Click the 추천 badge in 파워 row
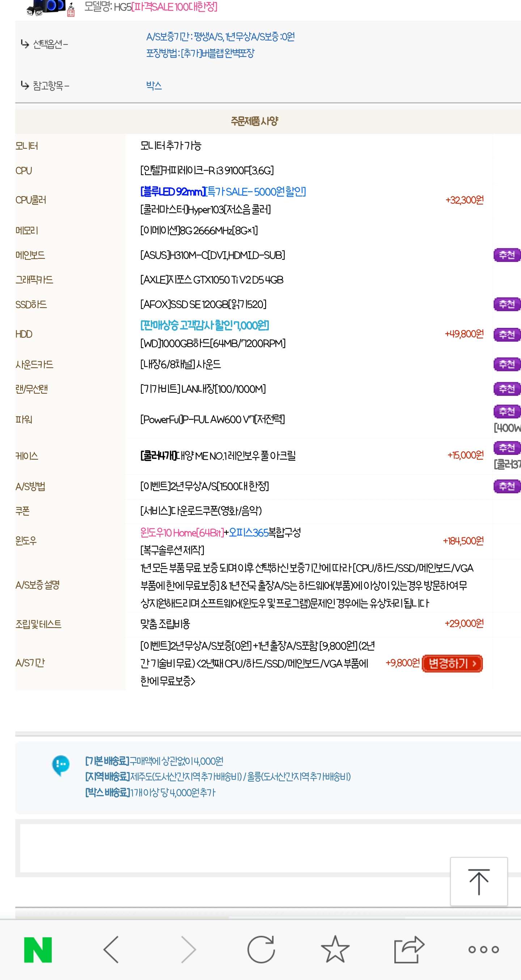Image resolution: width=521 pixels, height=980 pixels. coord(507,411)
